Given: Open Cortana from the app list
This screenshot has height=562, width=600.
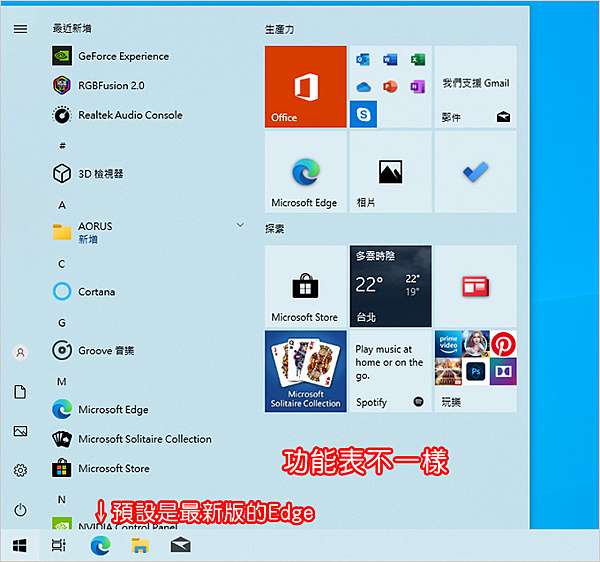Looking at the screenshot, I should coord(84,292).
